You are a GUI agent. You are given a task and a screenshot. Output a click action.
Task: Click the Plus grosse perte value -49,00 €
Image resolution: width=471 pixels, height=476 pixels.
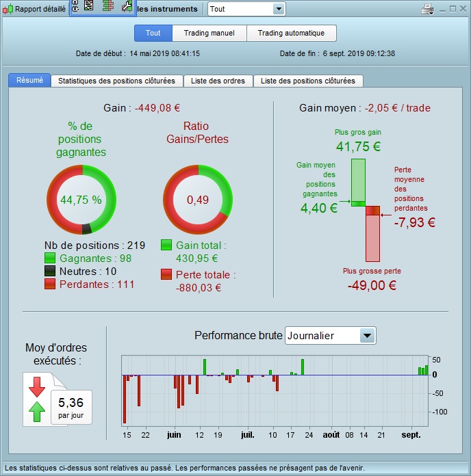click(x=372, y=285)
